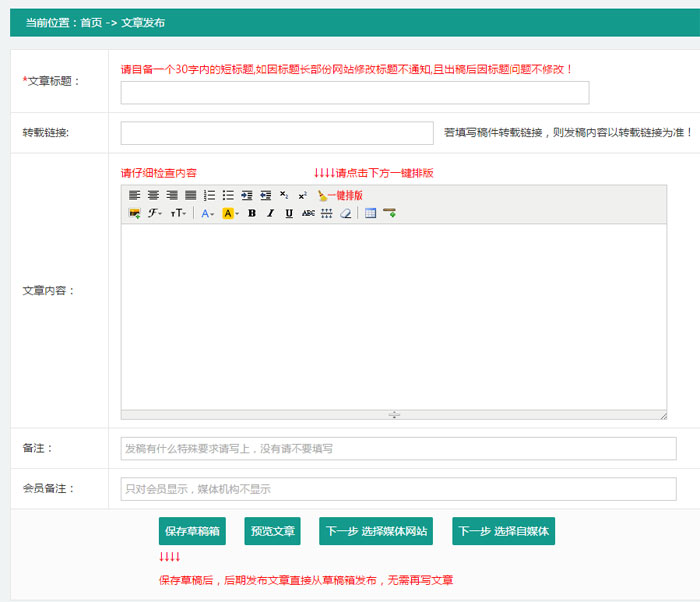Insert a numbered list

[x=209, y=195]
